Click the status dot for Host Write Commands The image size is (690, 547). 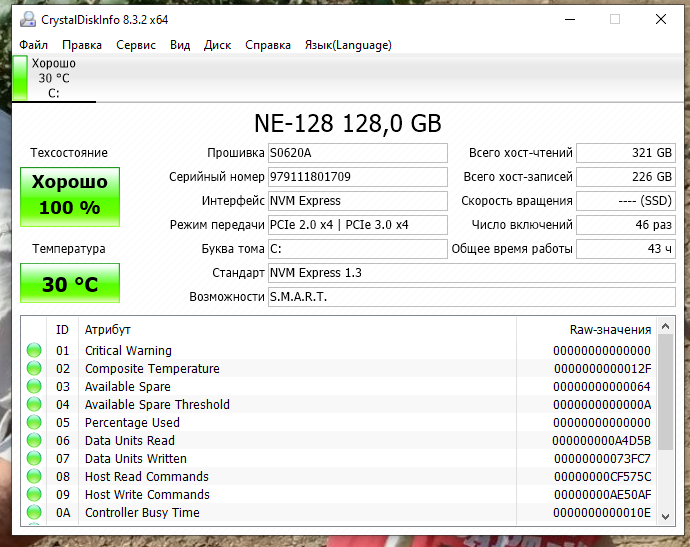coord(34,495)
